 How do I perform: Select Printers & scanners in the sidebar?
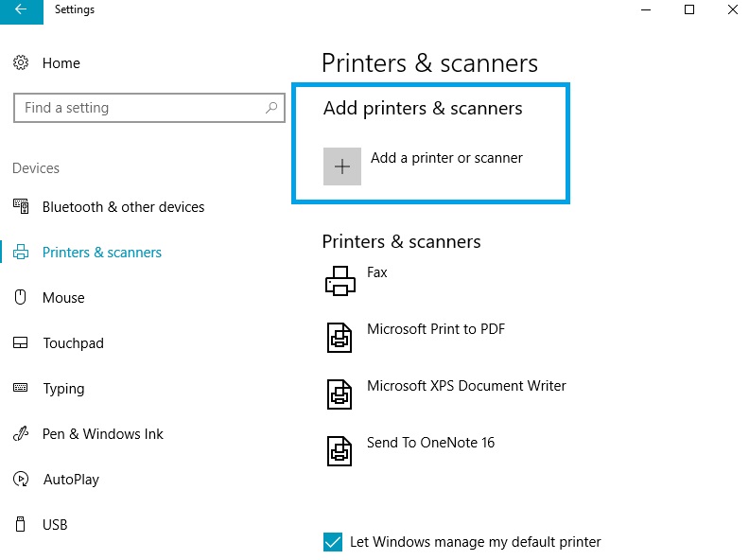pos(102,253)
